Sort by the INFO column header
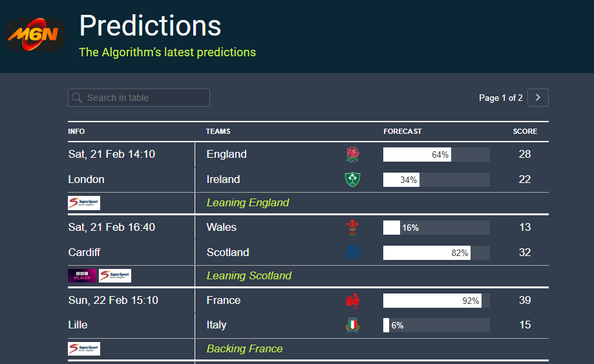 pos(76,131)
